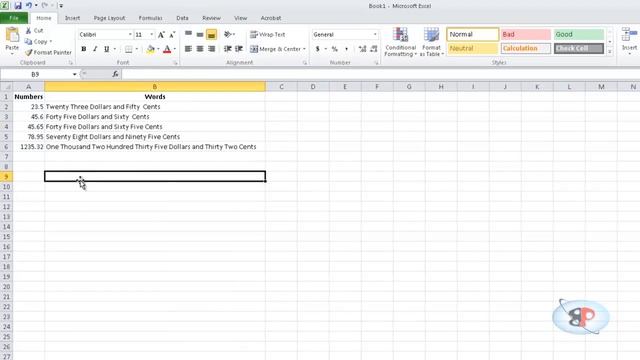The height and width of the screenshot is (360, 640).
Task: Switch to the Review tab
Action: tap(211, 18)
